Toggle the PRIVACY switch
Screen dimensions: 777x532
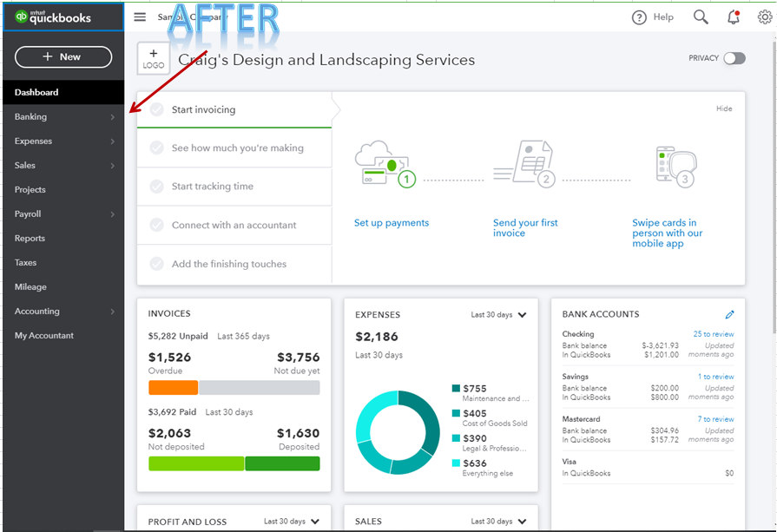pyautogui.click(x=734, y=58)
